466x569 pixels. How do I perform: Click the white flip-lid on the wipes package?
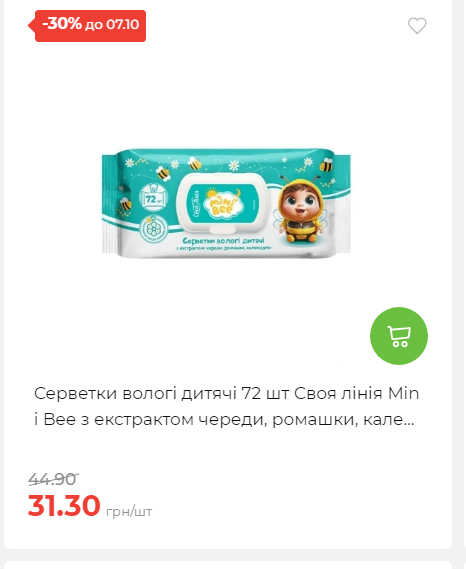point(223,203)
